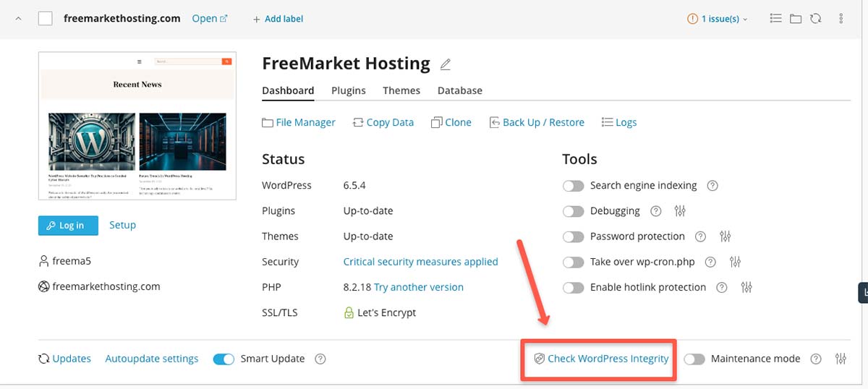868x389 pixels.
Task: Click the folder icon in top-right toolbar
Action: pyautogui.click(x=796, y=19)
